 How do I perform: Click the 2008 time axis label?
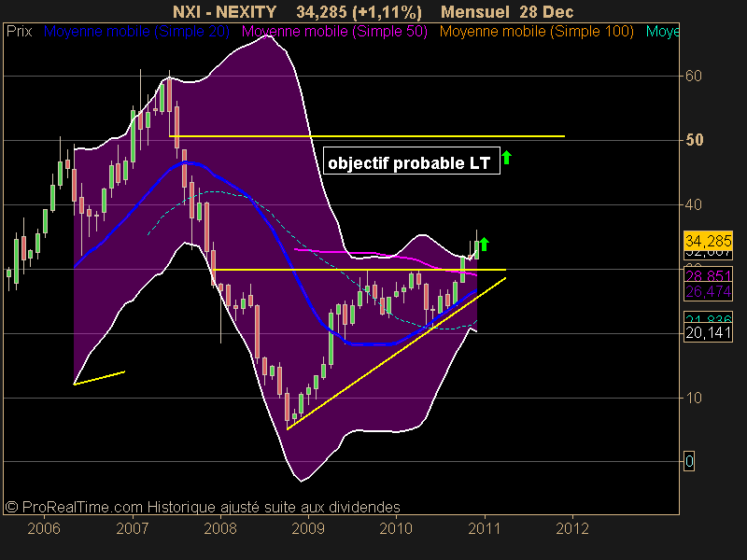(220, 528)
